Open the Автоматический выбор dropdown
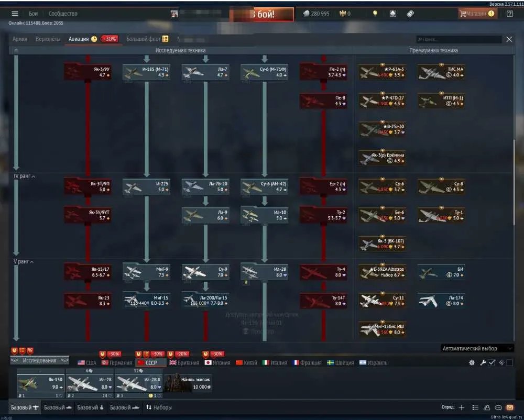 point(477,349)
